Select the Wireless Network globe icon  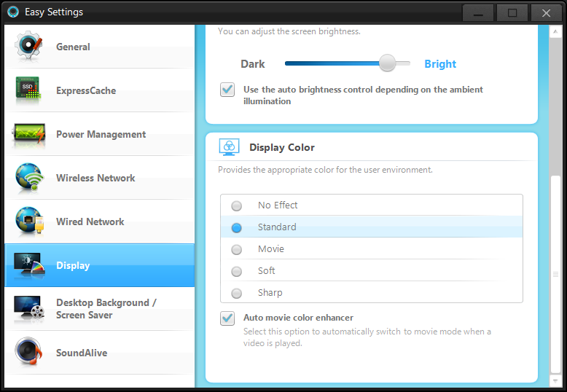tap(29, 178)
